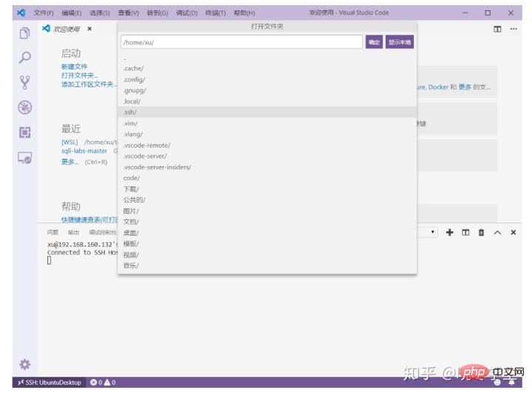Click the /home/xu/ path input field
This screenshot has width=532, height=396.
[242, 42]
